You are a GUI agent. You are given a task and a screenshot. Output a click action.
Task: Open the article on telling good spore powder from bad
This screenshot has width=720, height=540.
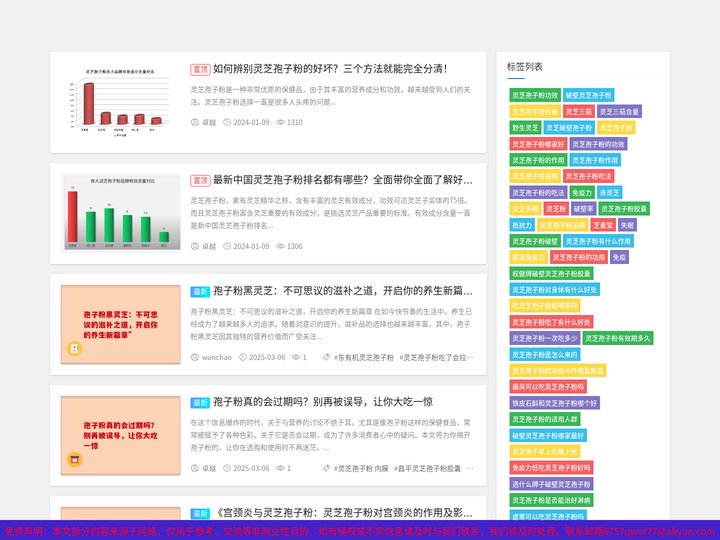pyautogui.click(x=330, y=69)
